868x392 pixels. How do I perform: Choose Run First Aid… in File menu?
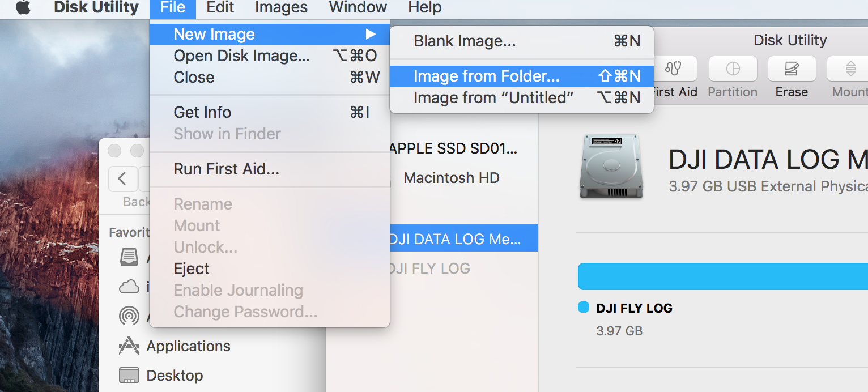[x=270, y=169]
